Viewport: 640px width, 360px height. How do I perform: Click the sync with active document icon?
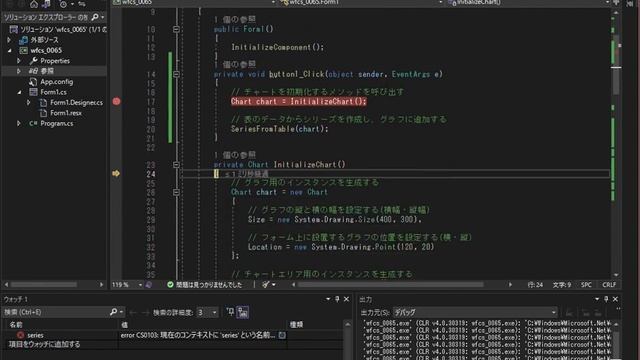82,4
